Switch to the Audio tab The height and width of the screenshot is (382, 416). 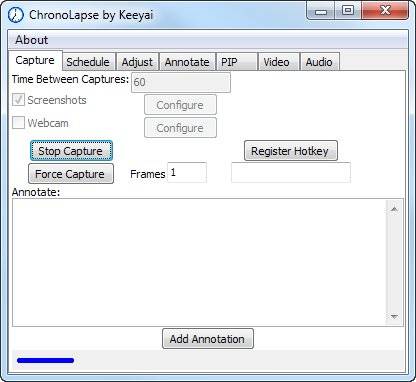(320, 62)
